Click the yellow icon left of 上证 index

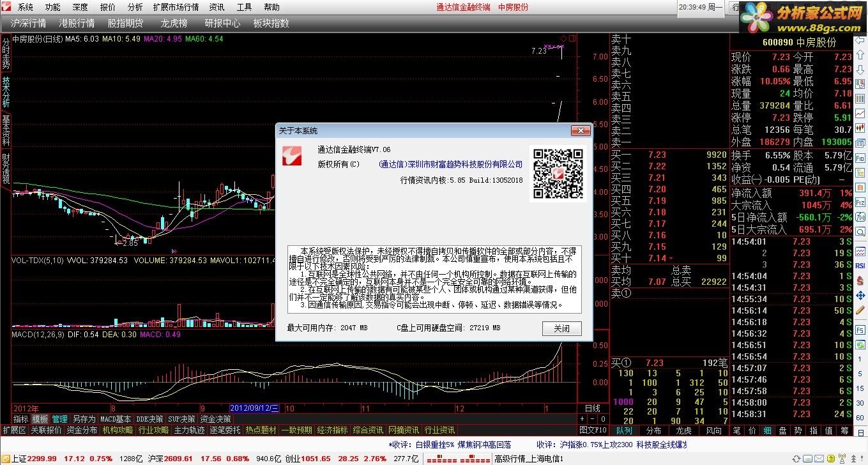5,459
